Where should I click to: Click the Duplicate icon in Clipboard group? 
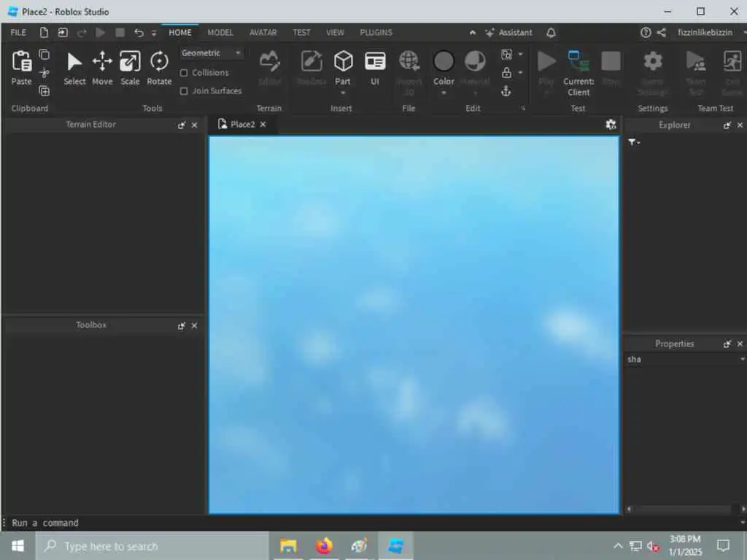point(44,91)
